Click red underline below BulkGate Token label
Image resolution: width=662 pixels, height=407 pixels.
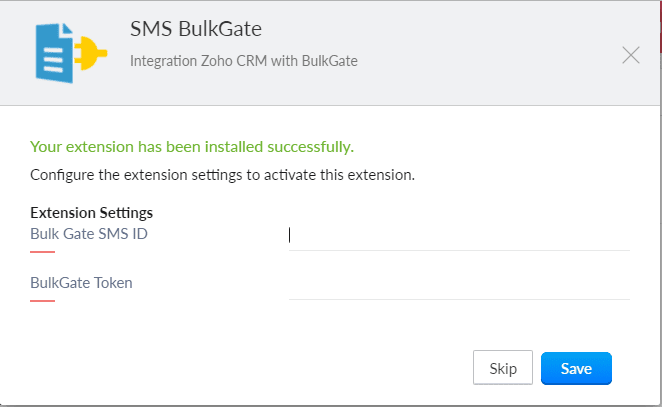(42, 300)
